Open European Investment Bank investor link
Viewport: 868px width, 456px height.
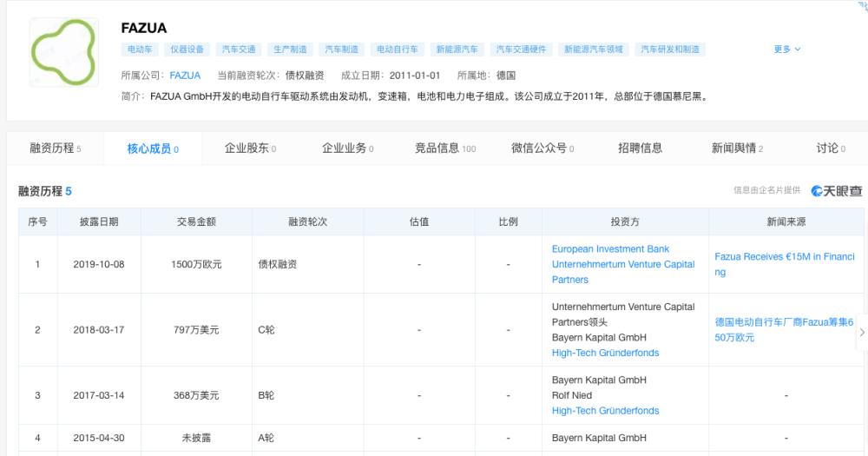coord(610,249)
